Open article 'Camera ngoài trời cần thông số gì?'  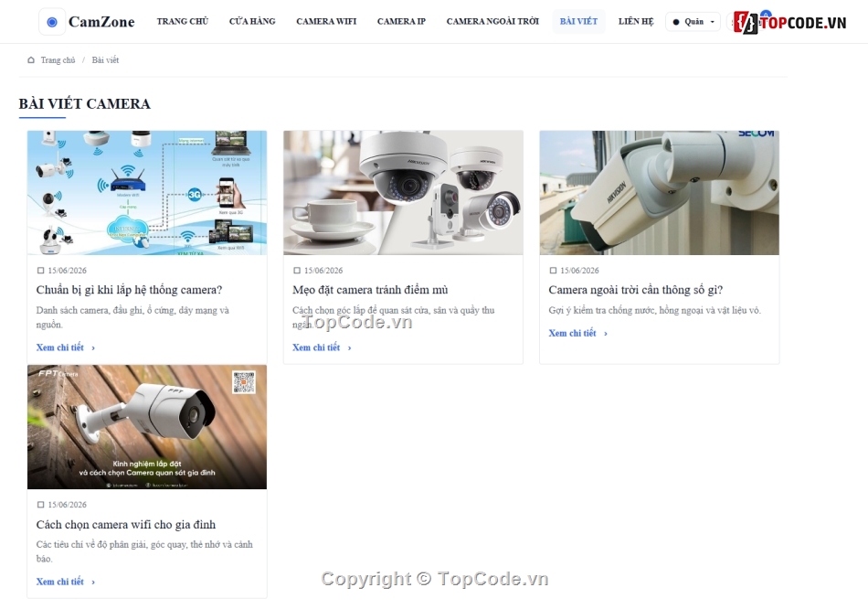(x=636, y=290)
